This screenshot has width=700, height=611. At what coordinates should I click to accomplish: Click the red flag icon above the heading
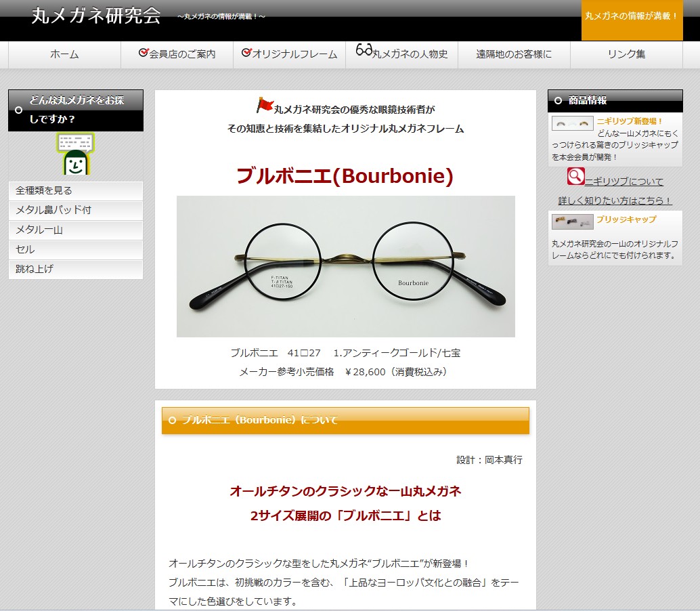[x=265, y=106]
